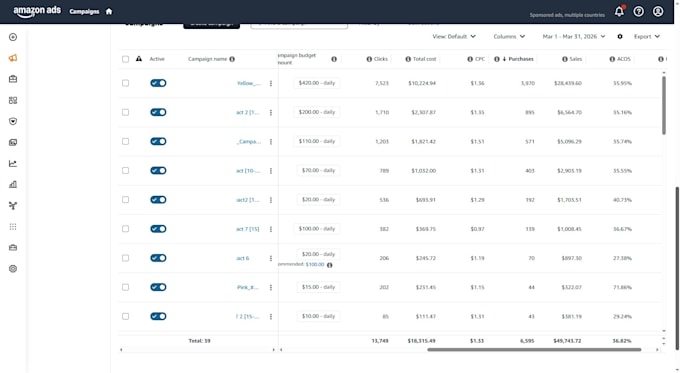This screenshot has width=680, height=373.
Task: Open more options dots for Pink_ campaign
Action: click(271, 287)
